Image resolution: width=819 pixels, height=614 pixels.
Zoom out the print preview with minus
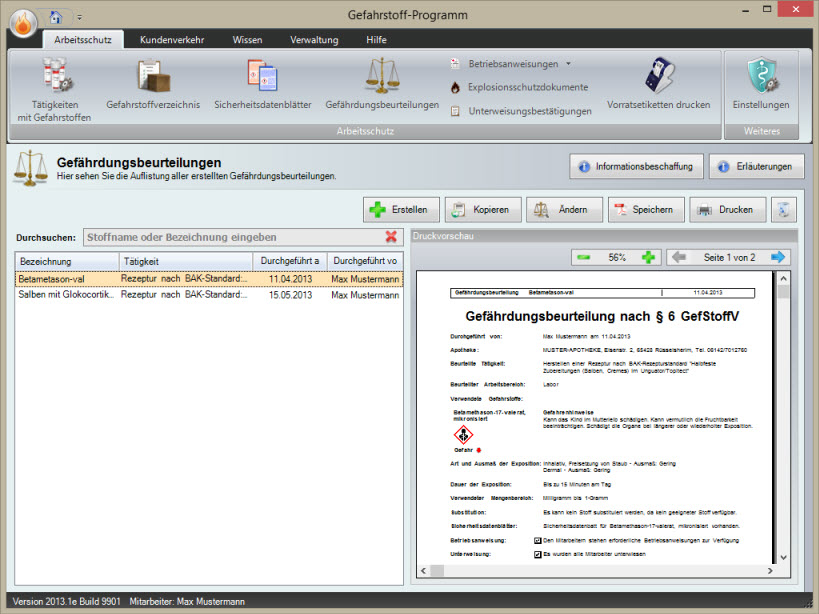click(x=584, y=257)
